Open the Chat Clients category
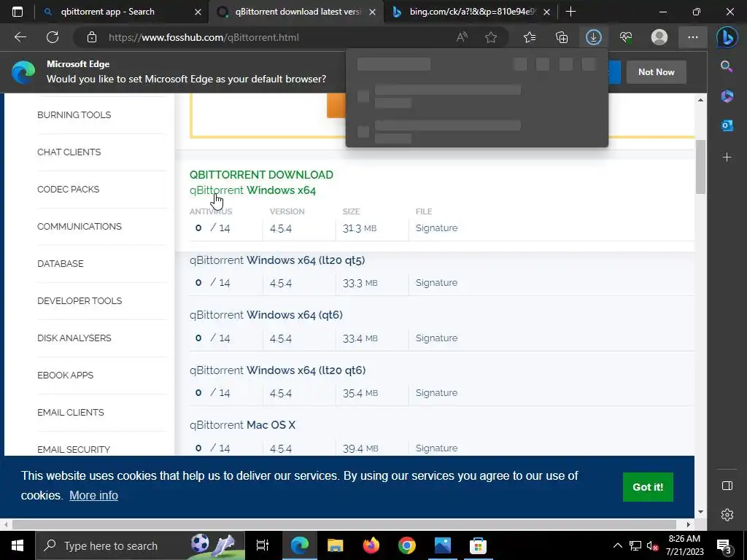747x560 pixels. click(x=69, y=152)
